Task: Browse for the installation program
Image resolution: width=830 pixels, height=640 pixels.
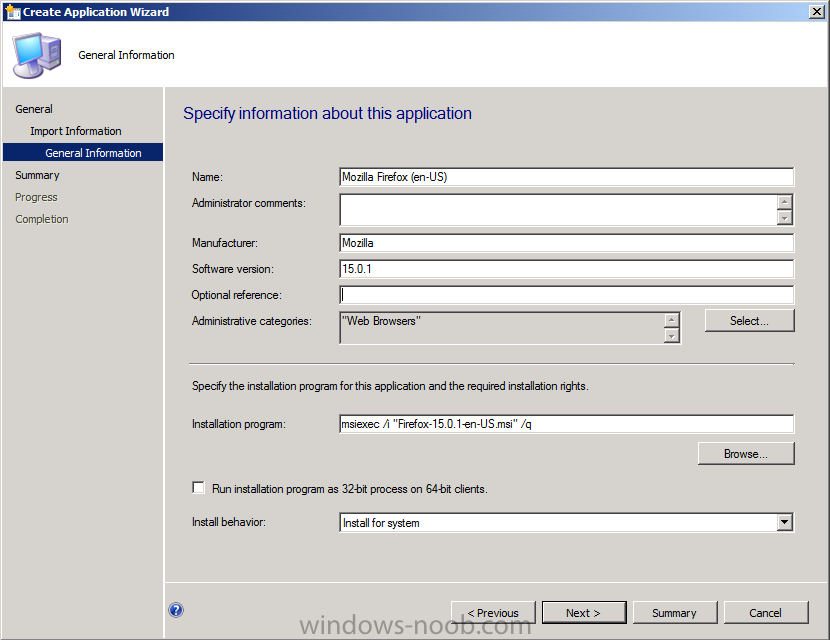Action: pos(746,454)
